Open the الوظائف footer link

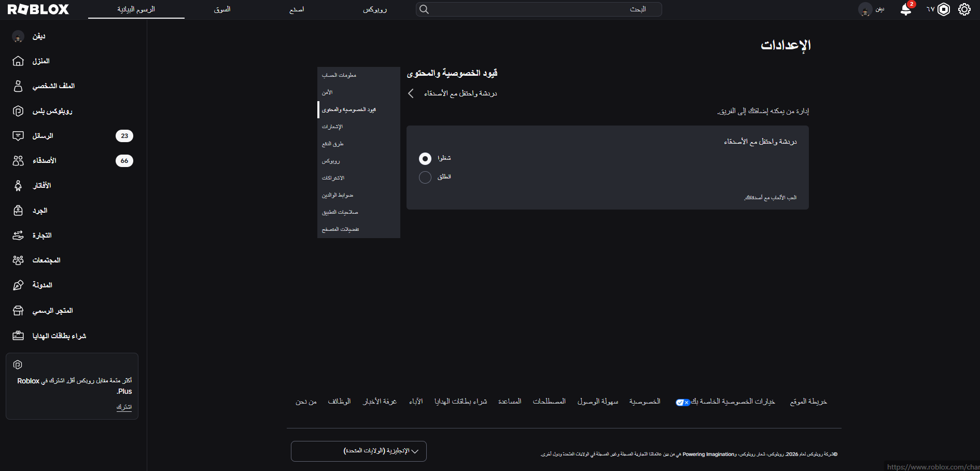340,401
